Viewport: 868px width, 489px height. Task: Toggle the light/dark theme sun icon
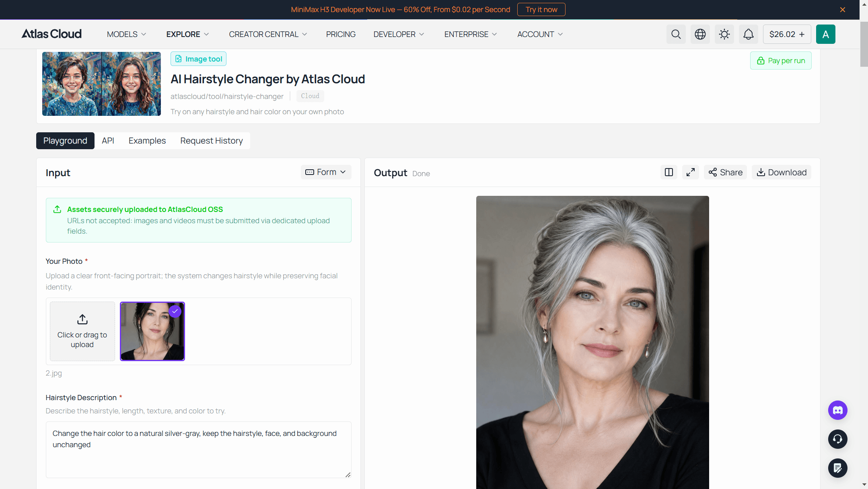tap(724, 34)
